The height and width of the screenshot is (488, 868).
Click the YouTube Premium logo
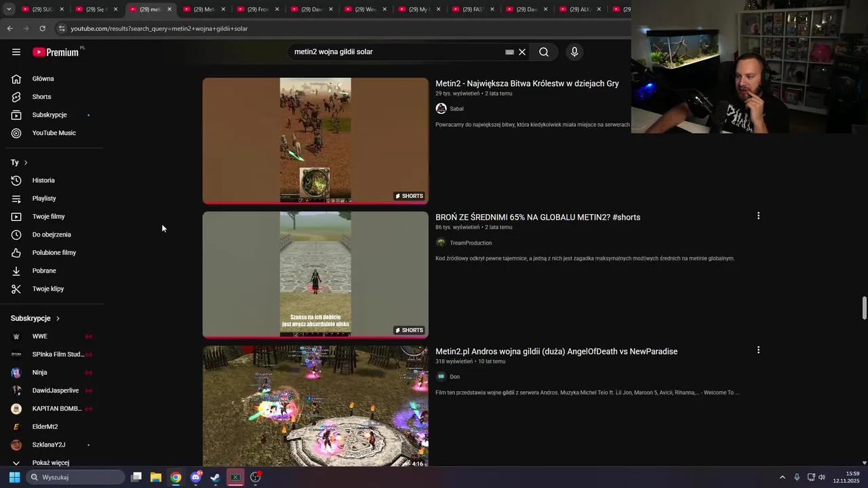[56, 52]
